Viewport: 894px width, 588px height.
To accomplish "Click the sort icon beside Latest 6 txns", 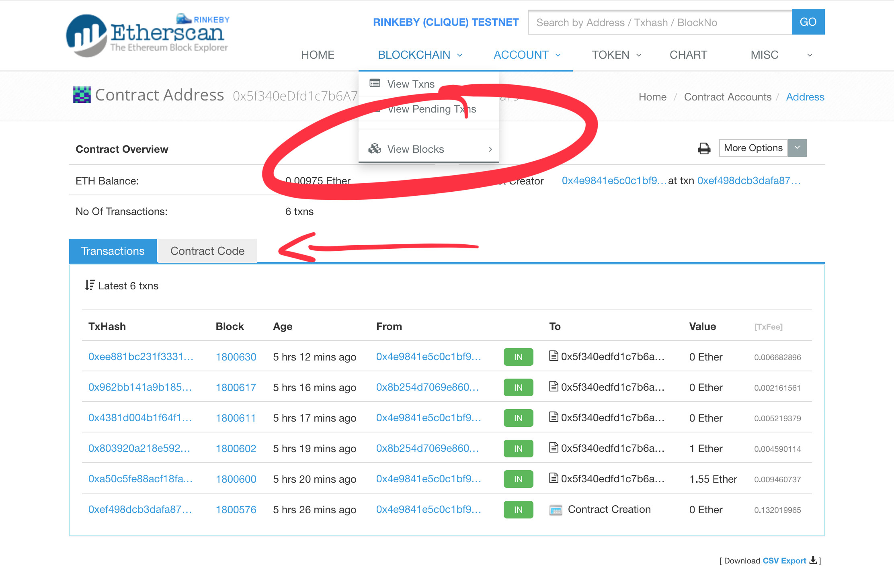I will 90,285.
